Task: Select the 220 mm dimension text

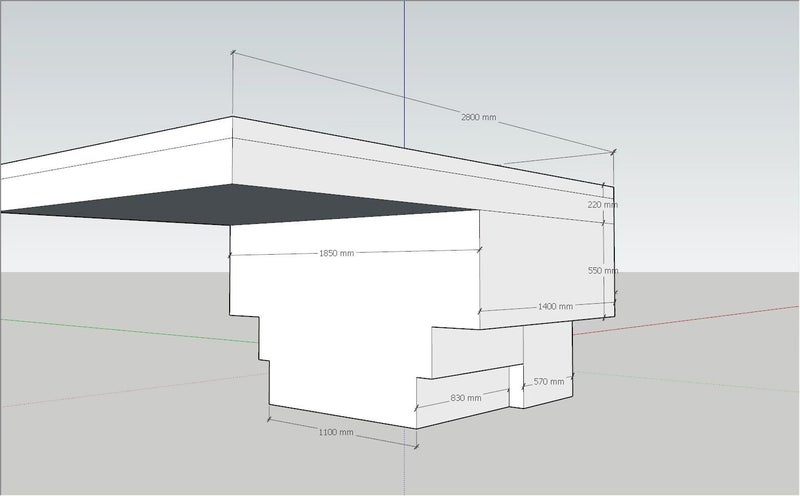Action: click(x=603, y=204)
